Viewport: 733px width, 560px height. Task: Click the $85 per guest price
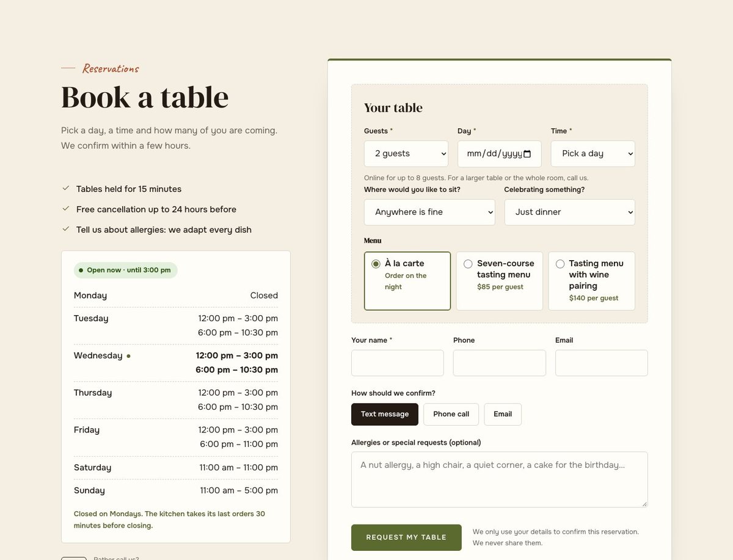click(500, 287)
